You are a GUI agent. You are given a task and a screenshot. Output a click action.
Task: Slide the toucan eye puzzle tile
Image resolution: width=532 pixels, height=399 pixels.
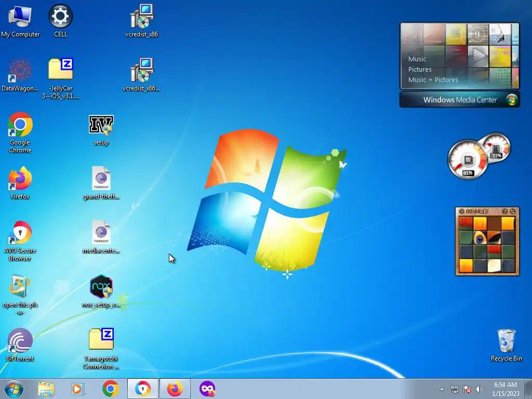tap(480, 238)
